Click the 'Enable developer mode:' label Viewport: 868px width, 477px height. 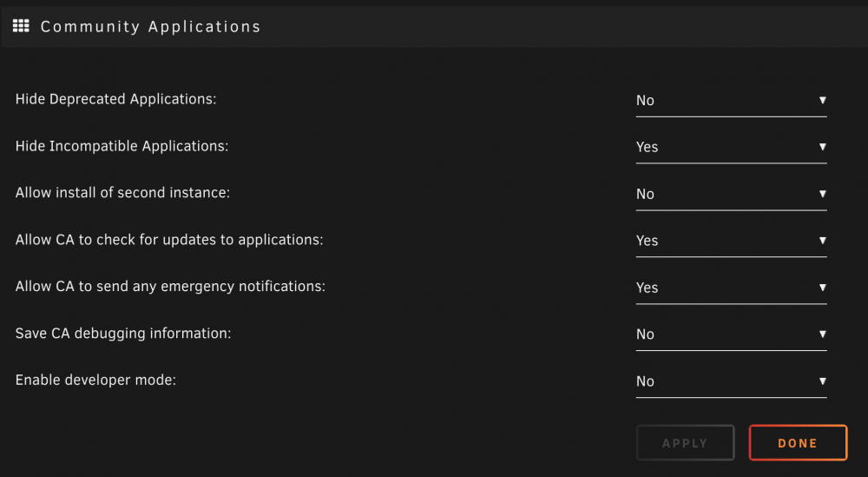(x=95, y=380)
